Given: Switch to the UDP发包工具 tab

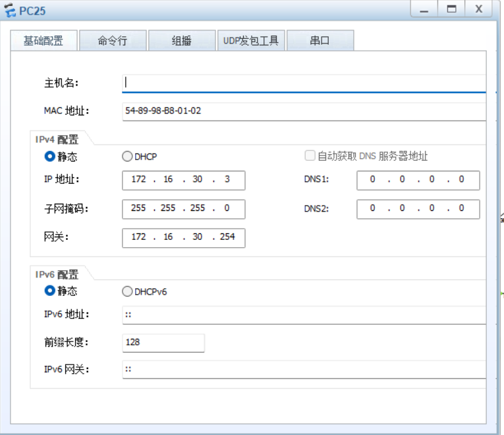Looking at the screenshot, I should (x=251, y=40).
